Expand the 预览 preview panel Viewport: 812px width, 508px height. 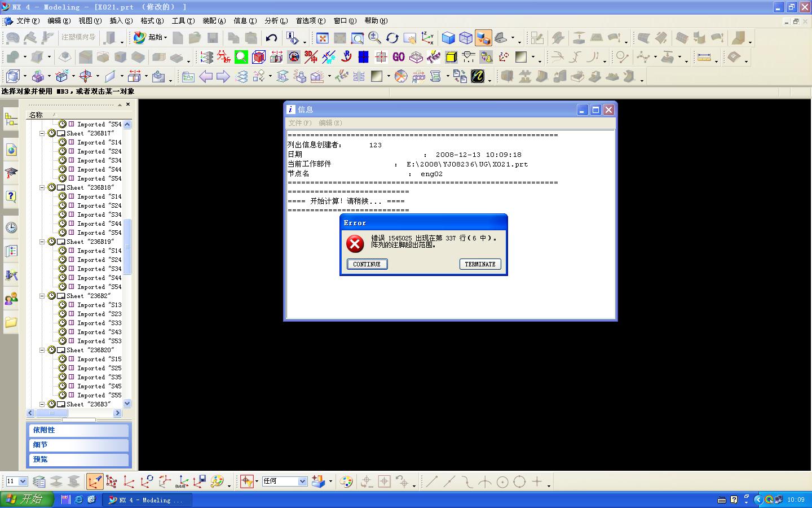click(78, 459)
